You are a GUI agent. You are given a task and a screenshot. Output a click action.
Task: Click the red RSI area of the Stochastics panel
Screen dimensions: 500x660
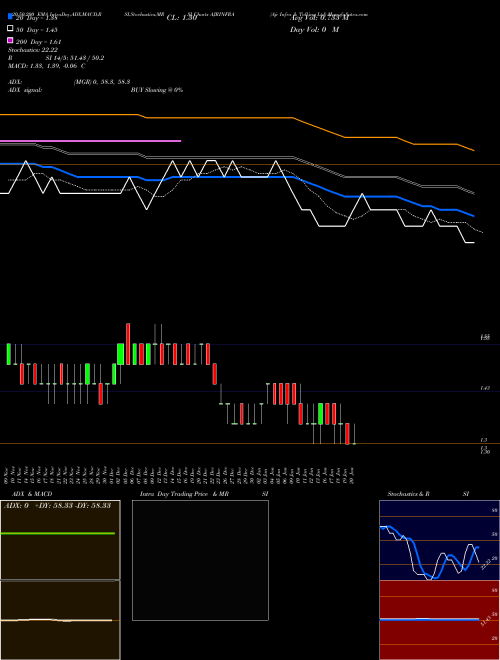(x=439, y=620)
